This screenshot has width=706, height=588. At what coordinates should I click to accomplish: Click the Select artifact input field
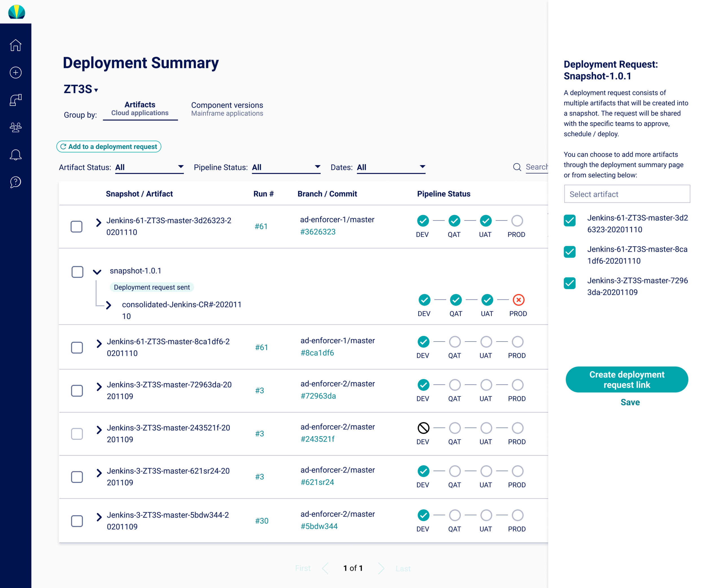click(627, 194)
